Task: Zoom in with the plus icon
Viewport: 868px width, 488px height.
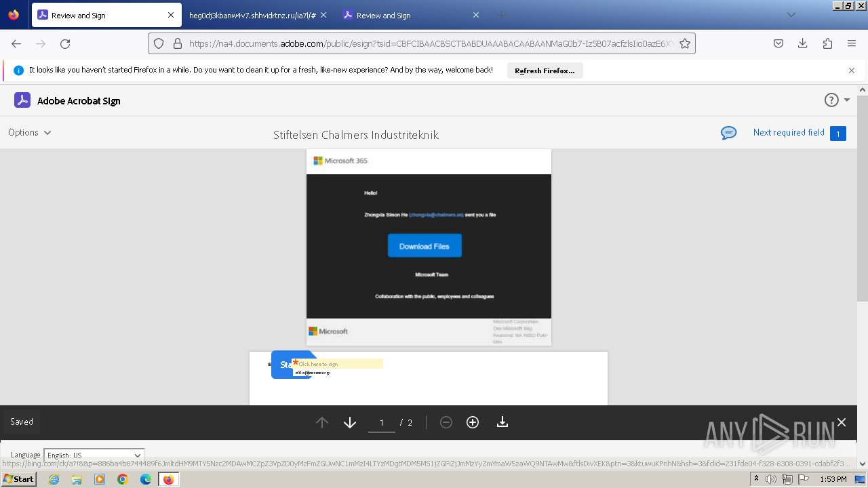Action: [x=473, y=422]
